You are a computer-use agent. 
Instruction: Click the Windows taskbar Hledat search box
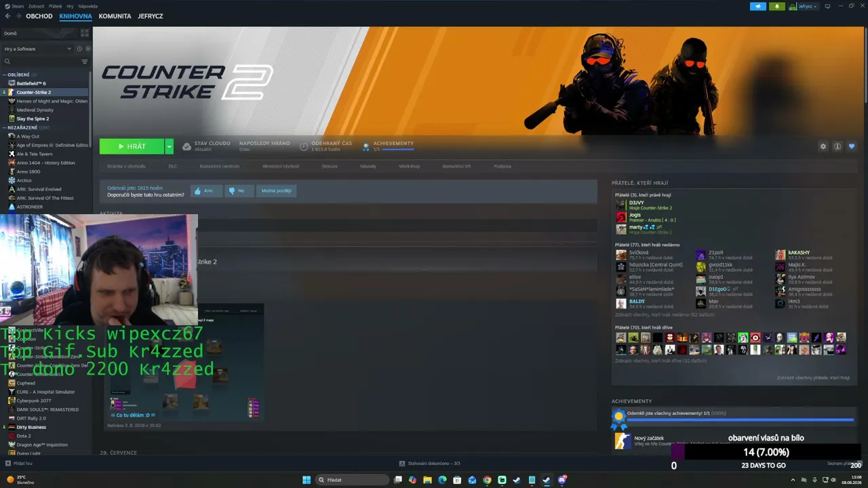(x=353, y=480)
